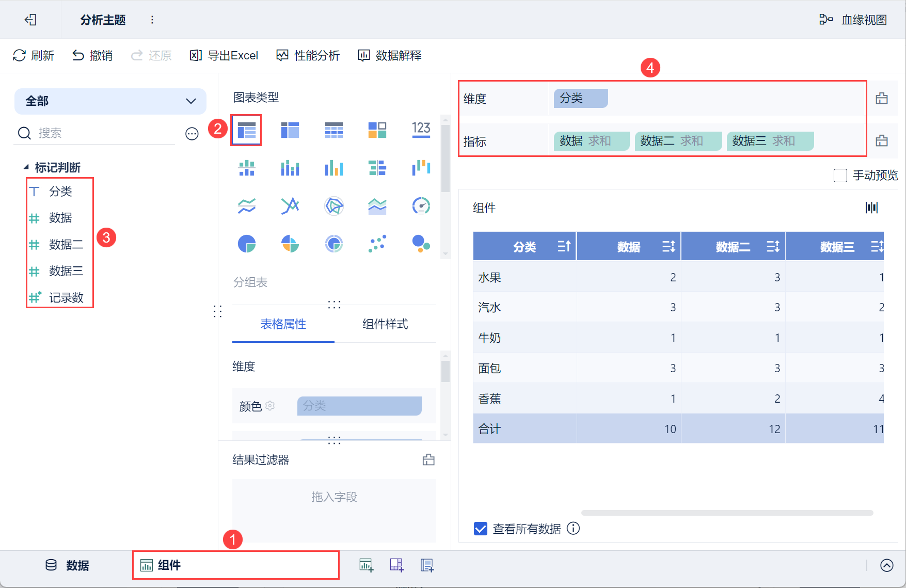Select the 数据三 field in the field list

(60, 271)
